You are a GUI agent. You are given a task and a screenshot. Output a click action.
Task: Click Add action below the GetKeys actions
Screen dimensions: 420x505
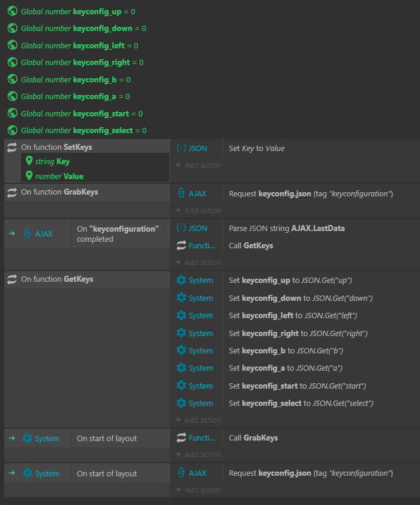pyautogui.click(x=199, y=420)
